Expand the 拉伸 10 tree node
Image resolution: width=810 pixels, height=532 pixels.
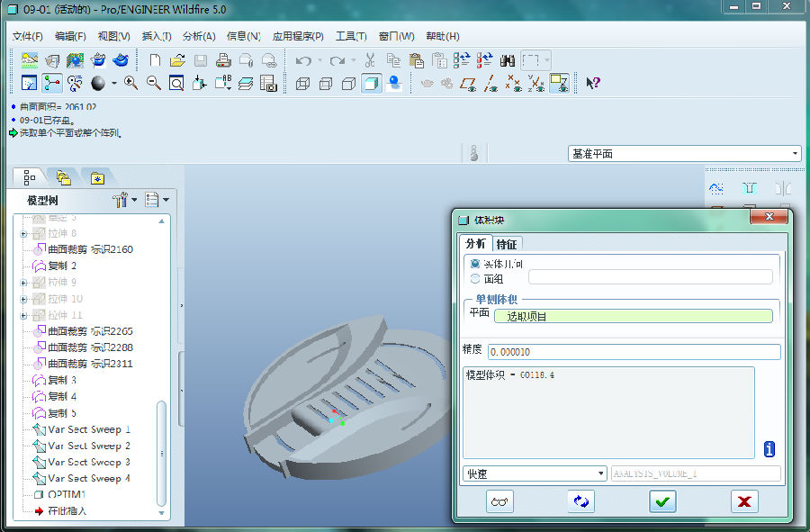pyautogui.click(x=22, y=299)
